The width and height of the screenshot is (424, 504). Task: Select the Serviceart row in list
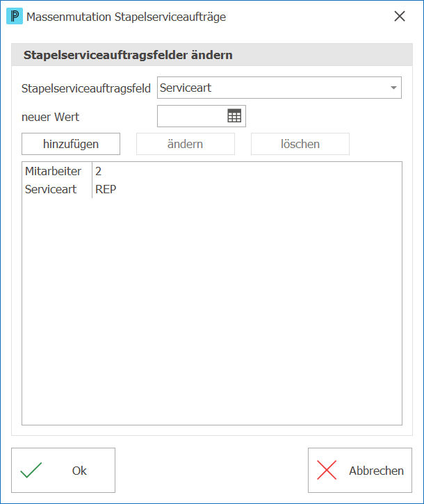(212, 189)
